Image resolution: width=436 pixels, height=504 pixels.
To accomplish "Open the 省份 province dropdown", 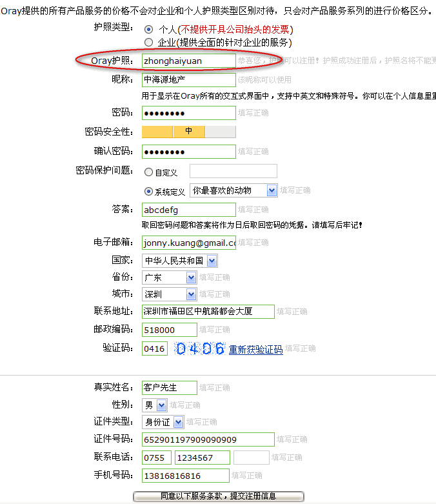I will (191, 277).
